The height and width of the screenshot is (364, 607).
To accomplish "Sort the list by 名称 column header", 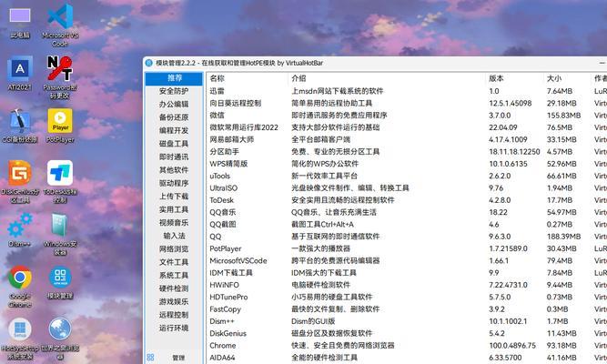I will 247,78.
